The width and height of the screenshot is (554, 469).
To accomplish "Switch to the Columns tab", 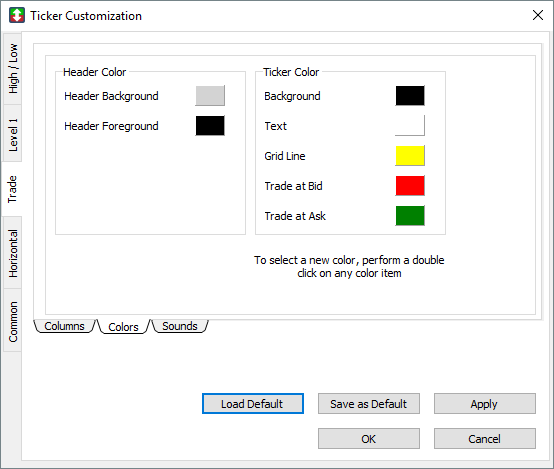I will point(64,326).
